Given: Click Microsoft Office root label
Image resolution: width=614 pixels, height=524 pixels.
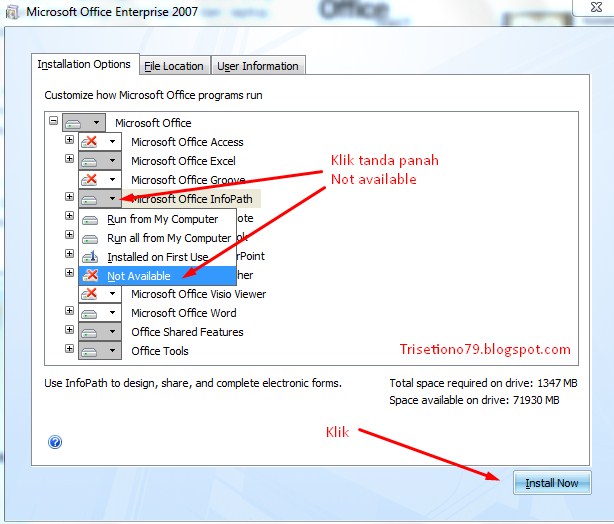Looking at the screenshot, I should 153,123.
